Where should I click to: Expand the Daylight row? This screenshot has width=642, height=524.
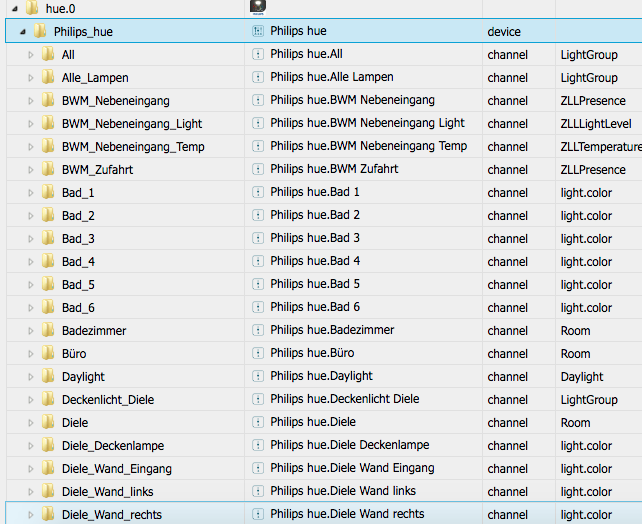pyautogui.click(x=31, y=377)
